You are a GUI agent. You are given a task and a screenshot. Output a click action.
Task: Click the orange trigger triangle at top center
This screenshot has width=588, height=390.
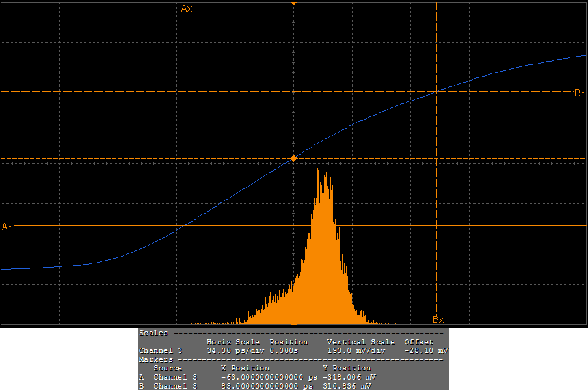pos(293,3)
